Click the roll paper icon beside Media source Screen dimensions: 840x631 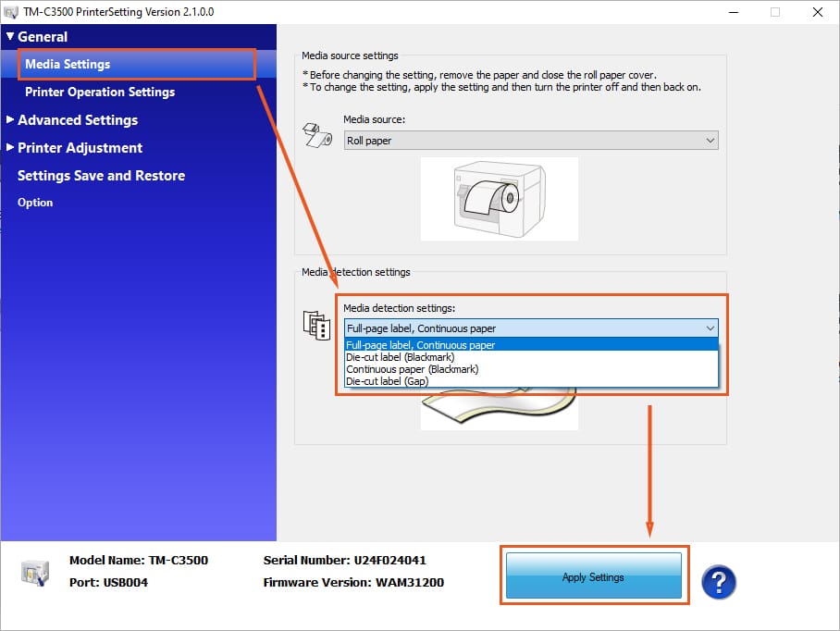[317, 135]
